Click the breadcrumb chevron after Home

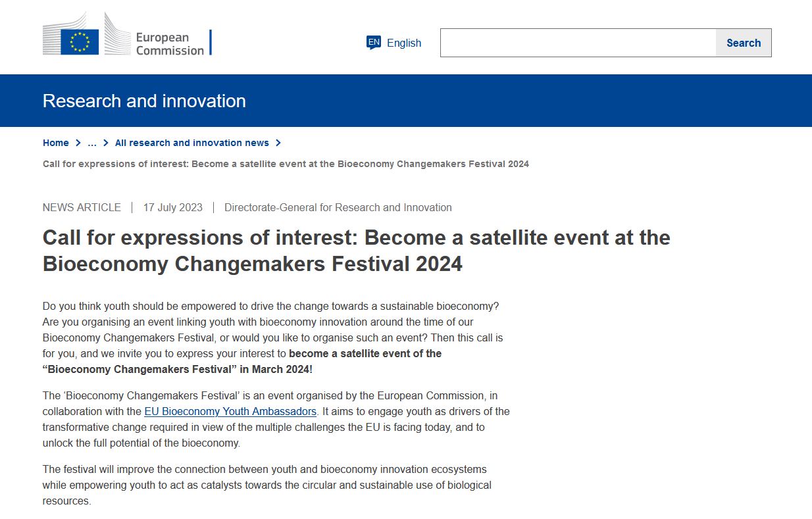(x=77, y=143)
